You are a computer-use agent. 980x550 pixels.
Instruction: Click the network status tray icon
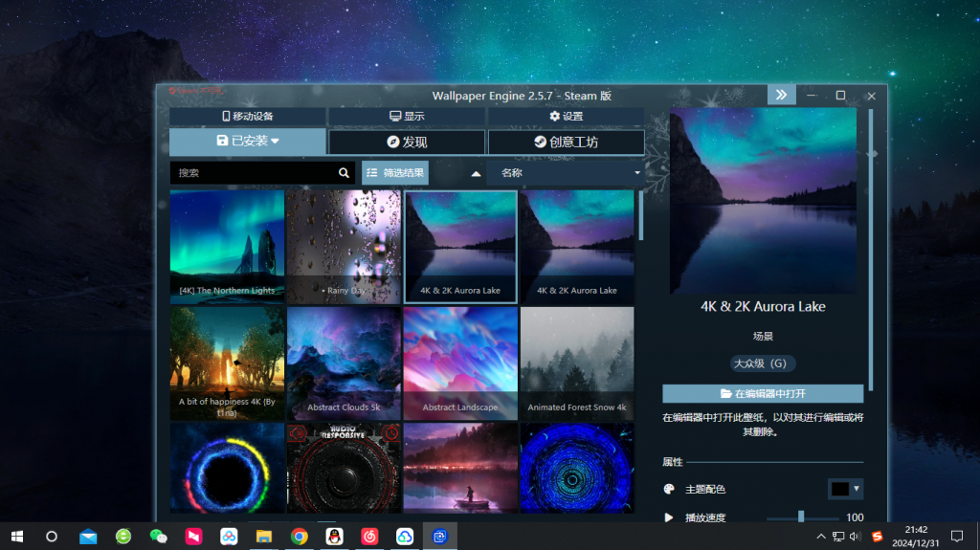[x=838, y=537]
